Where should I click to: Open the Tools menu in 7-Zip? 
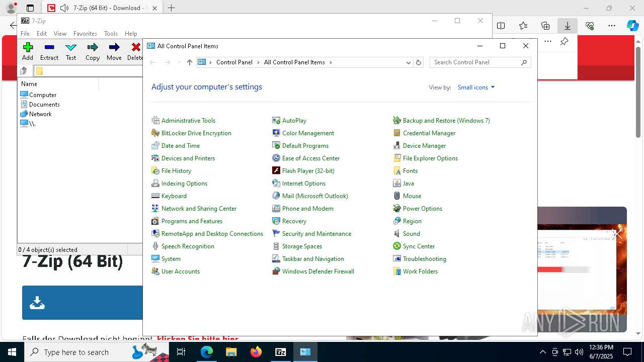pos(111,34)
